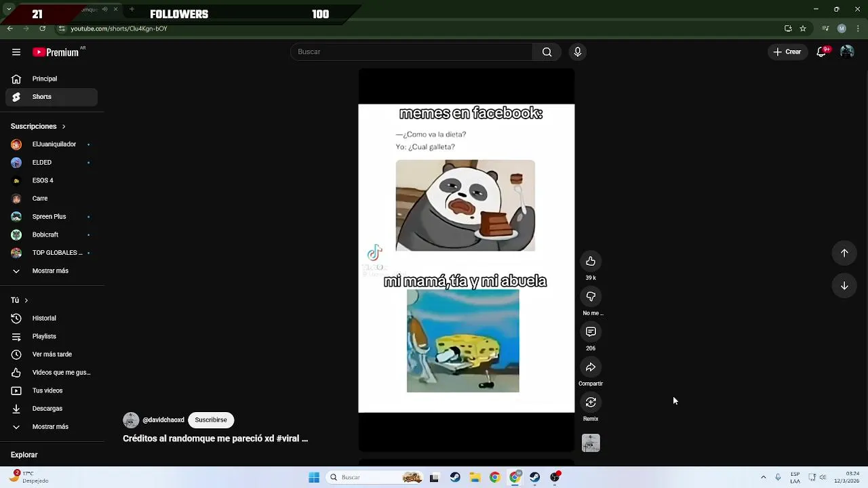868x488 pixels.
Task: Open the Windows Start menu
Action: (314, 477)
